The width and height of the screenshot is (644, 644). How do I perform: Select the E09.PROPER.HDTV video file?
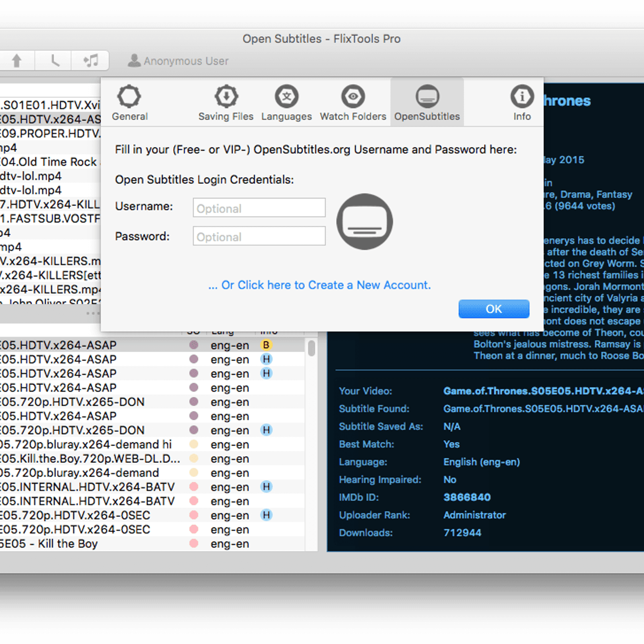(50, 133)
